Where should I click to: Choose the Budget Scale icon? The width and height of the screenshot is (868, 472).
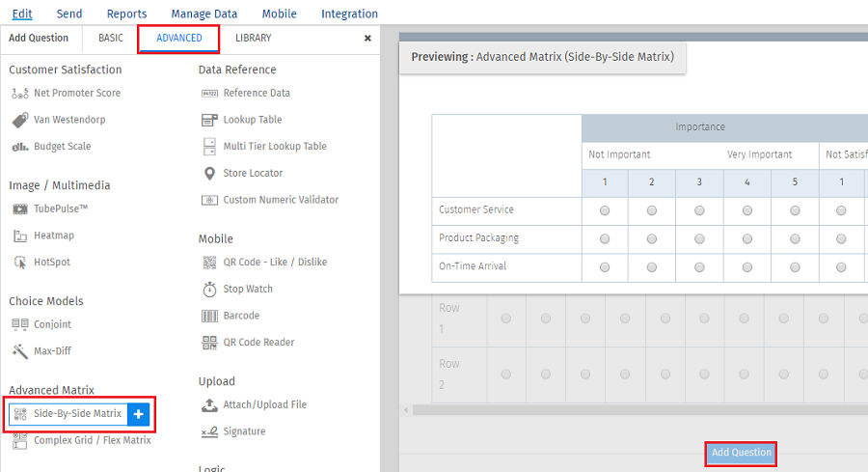coord(20,147)
